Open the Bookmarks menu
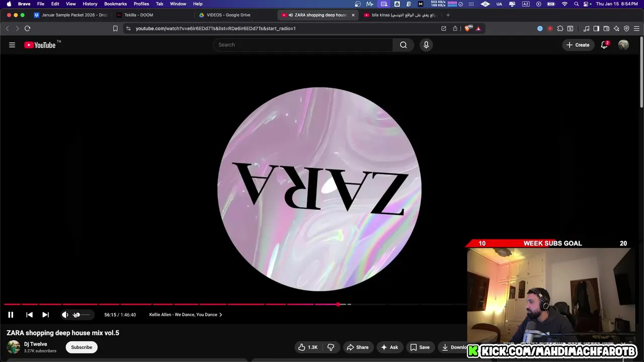The image size is (644, 362). click(115, 4)
